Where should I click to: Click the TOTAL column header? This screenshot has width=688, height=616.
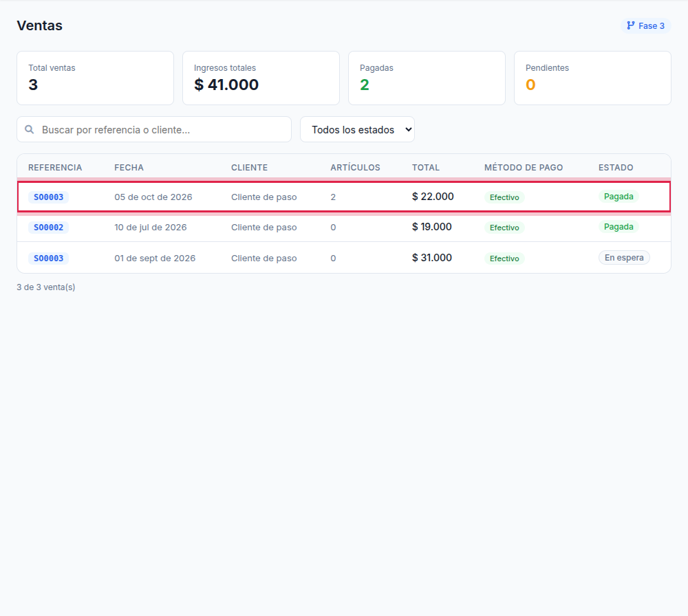[426, 168]
